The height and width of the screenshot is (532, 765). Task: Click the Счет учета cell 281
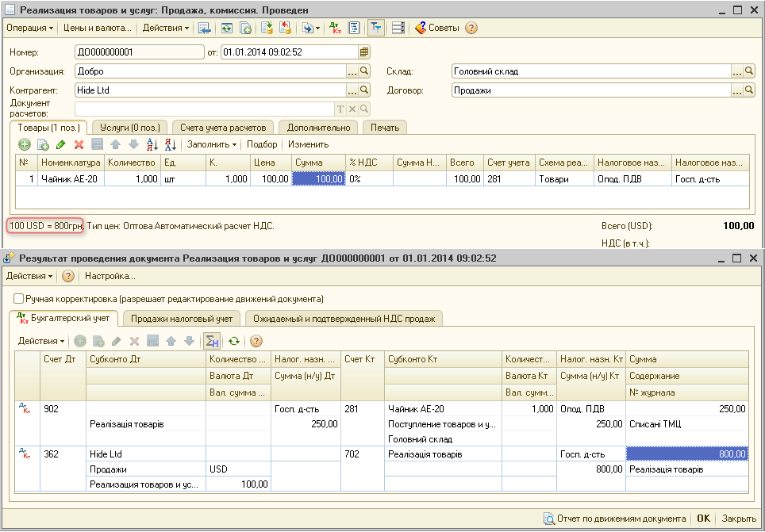(x=509, y=179)
